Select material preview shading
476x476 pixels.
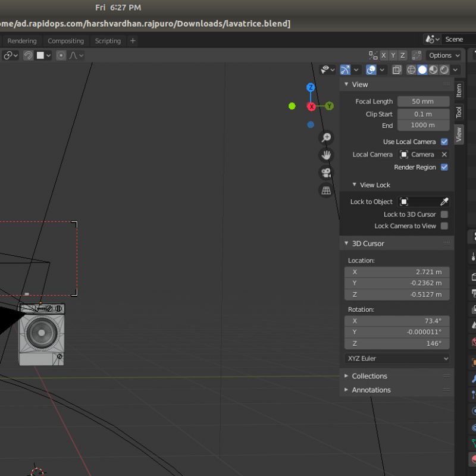[x=433, y=70]
